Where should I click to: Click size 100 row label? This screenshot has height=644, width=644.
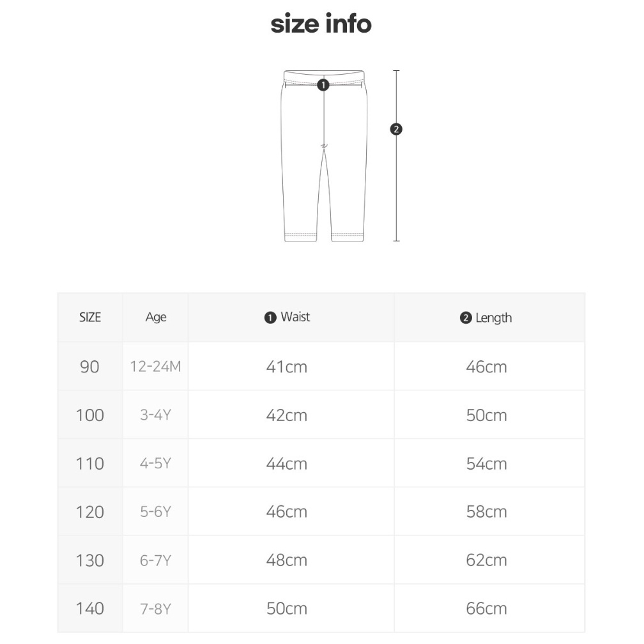coord(90,415)
